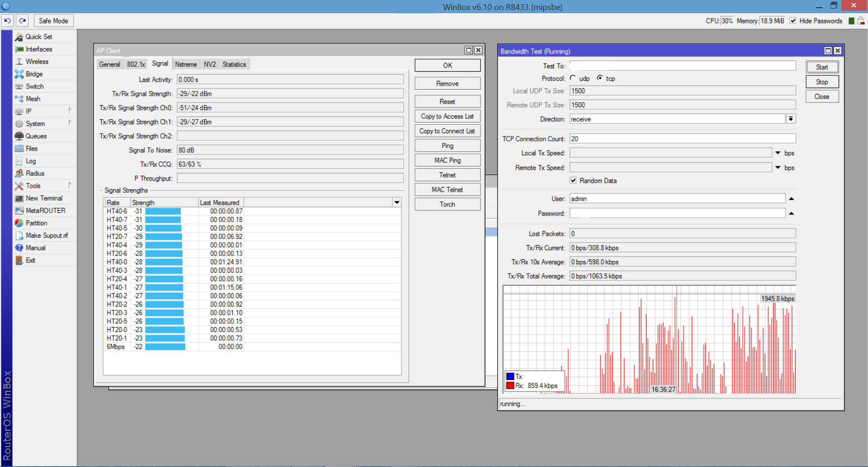Viewport: 868px width, 467px height.
Task: Click the Undo arrow icon in toolbar
Action: click(8, 21)
